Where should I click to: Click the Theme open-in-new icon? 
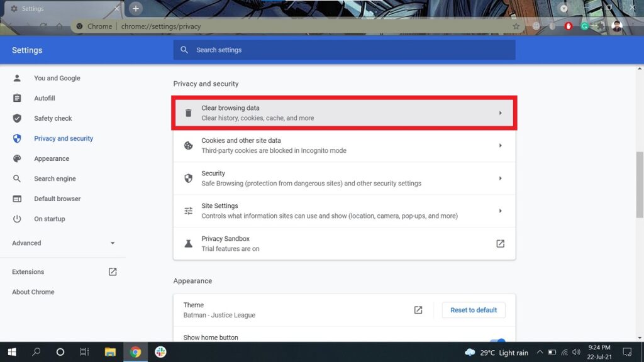coord(418,310)
